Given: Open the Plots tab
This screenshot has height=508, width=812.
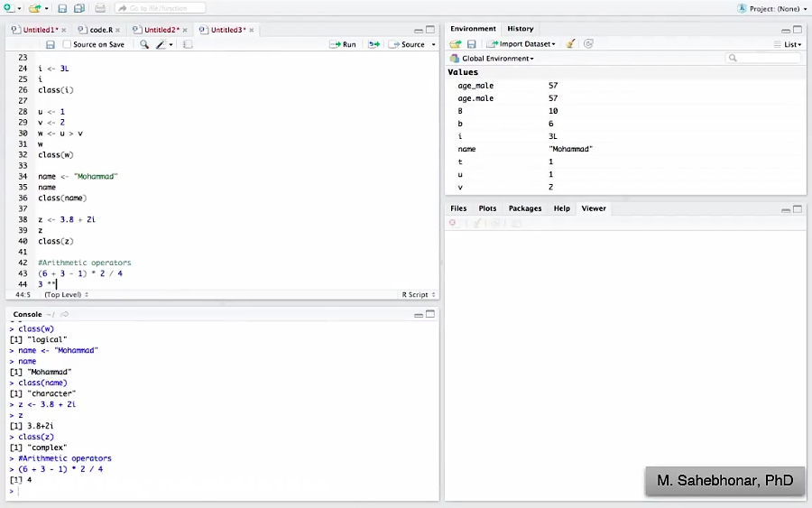Looking at the screenshot, I should pos(487,208).
